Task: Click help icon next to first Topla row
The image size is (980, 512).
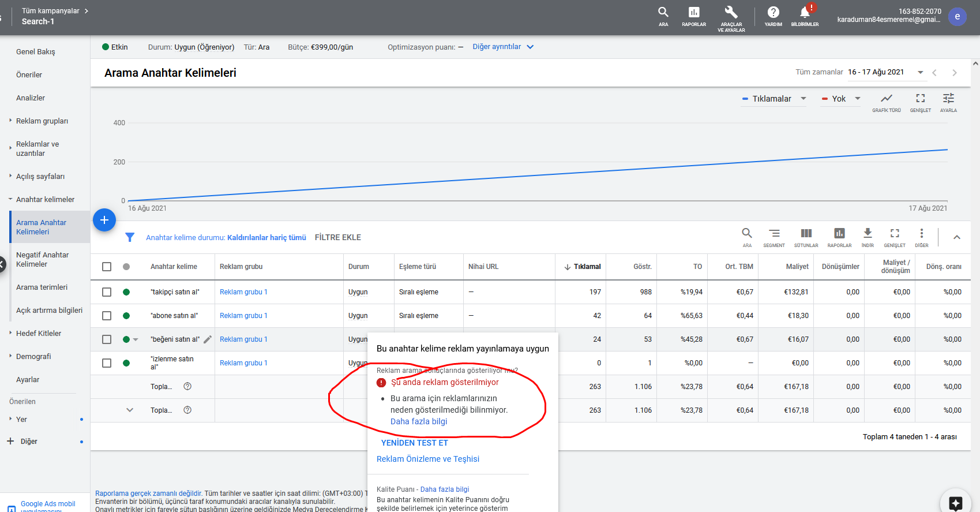Action: pyautogui.click(x=187, y=387)
